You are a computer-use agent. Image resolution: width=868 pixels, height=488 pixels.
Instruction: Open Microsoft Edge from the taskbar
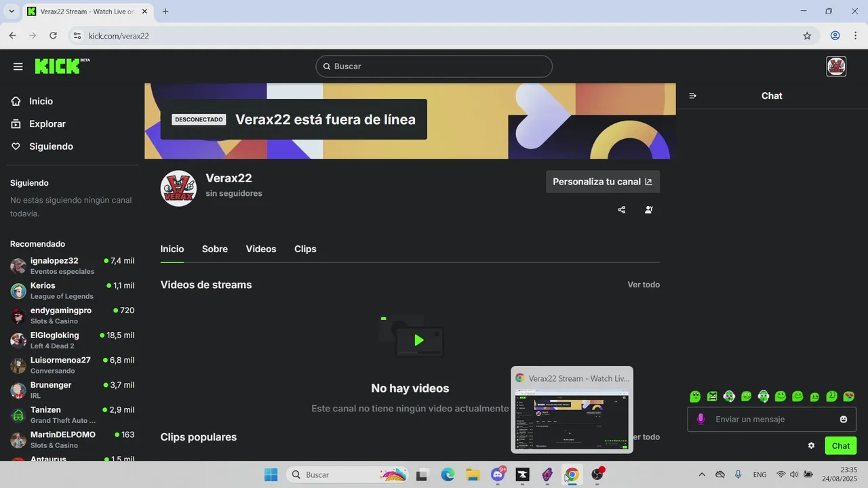448,474
